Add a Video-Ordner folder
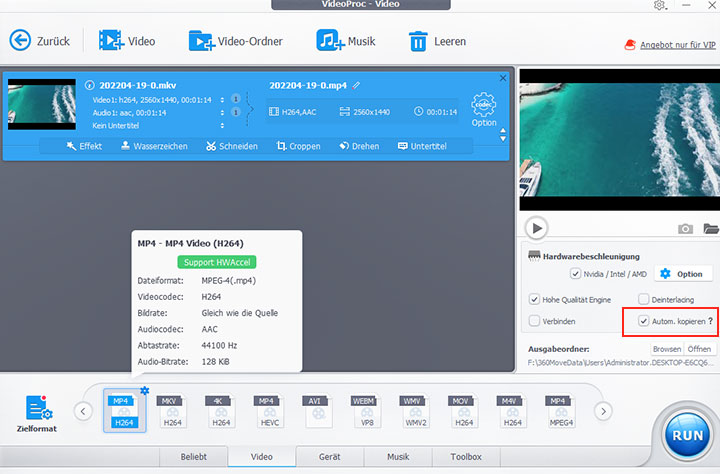Screen dimensions: 720x474 202,40
